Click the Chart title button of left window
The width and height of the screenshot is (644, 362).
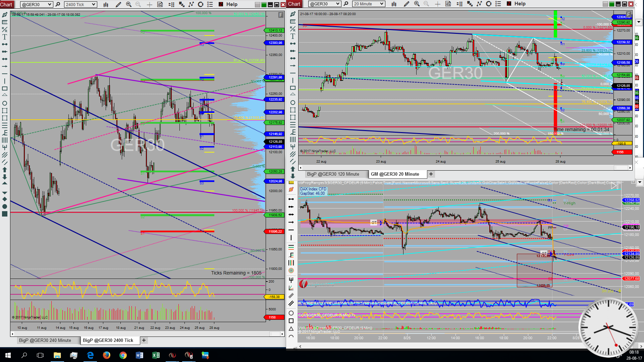point(7,4)
